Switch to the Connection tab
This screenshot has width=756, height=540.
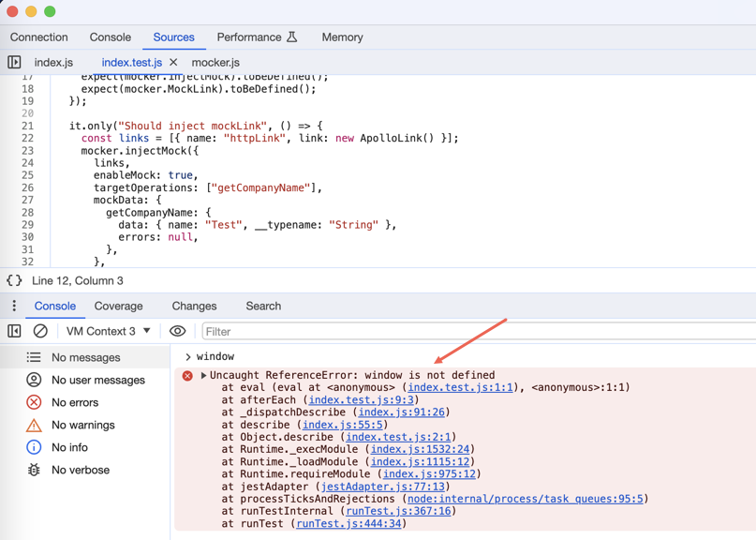(x=39, y=37)
